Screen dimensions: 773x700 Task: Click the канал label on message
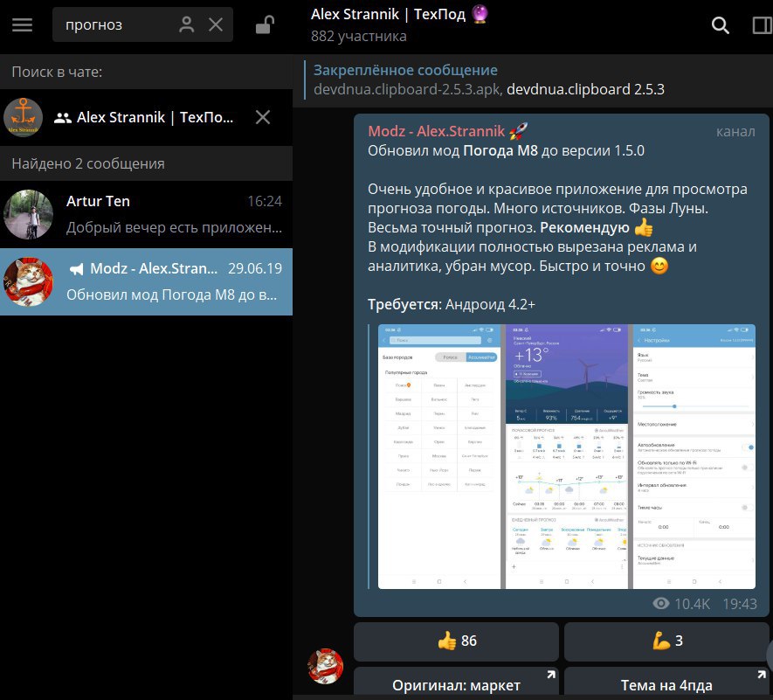(735, 132)
